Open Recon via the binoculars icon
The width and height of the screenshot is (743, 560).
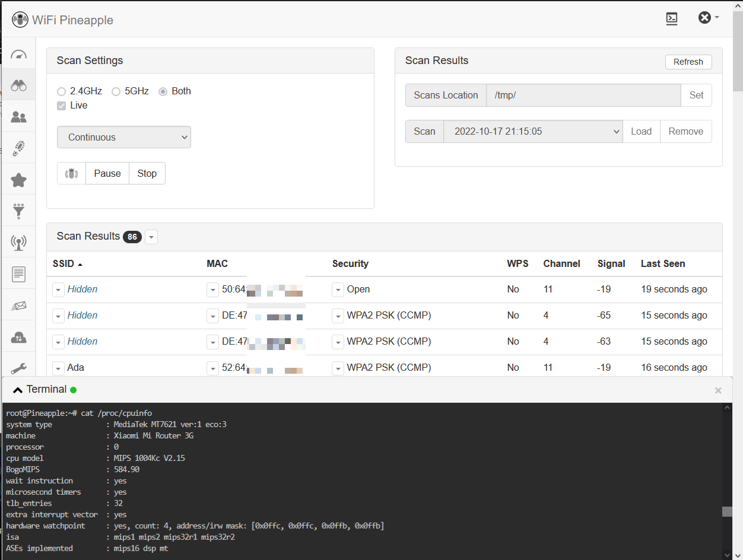[x=19, y=85]
